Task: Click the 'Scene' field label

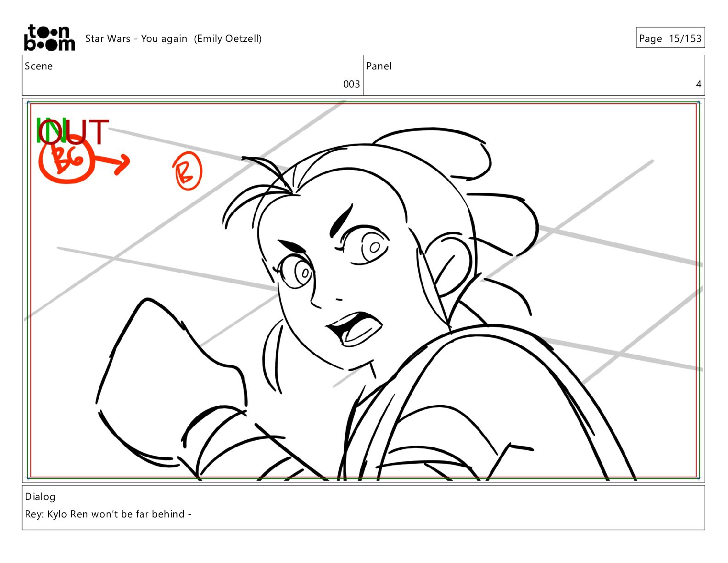Action: 39,66
